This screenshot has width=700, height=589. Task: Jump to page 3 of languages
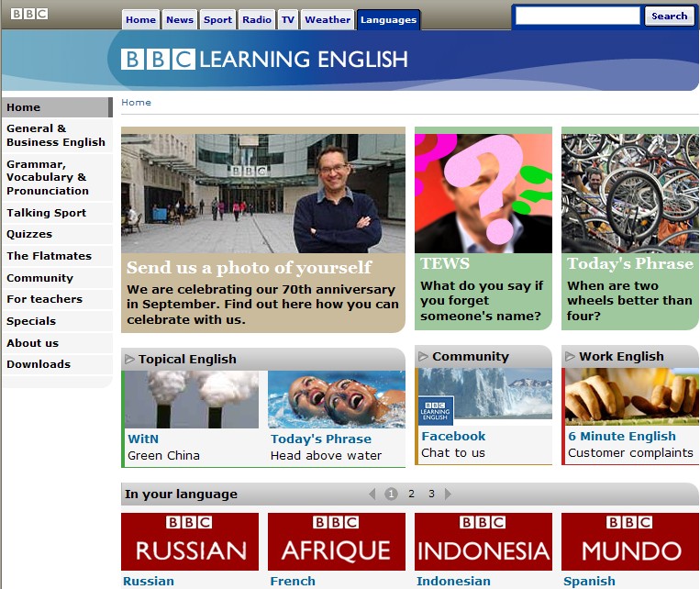point(431,494)
